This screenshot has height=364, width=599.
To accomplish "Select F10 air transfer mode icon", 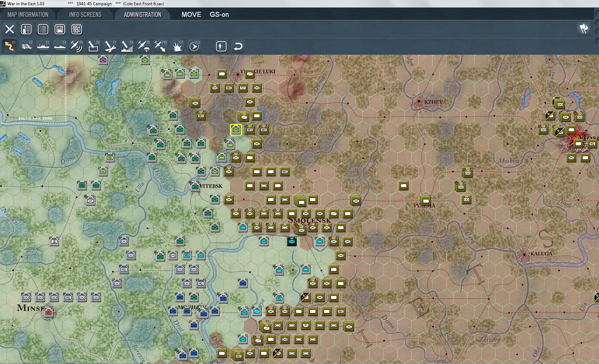I will pos(160,46).
